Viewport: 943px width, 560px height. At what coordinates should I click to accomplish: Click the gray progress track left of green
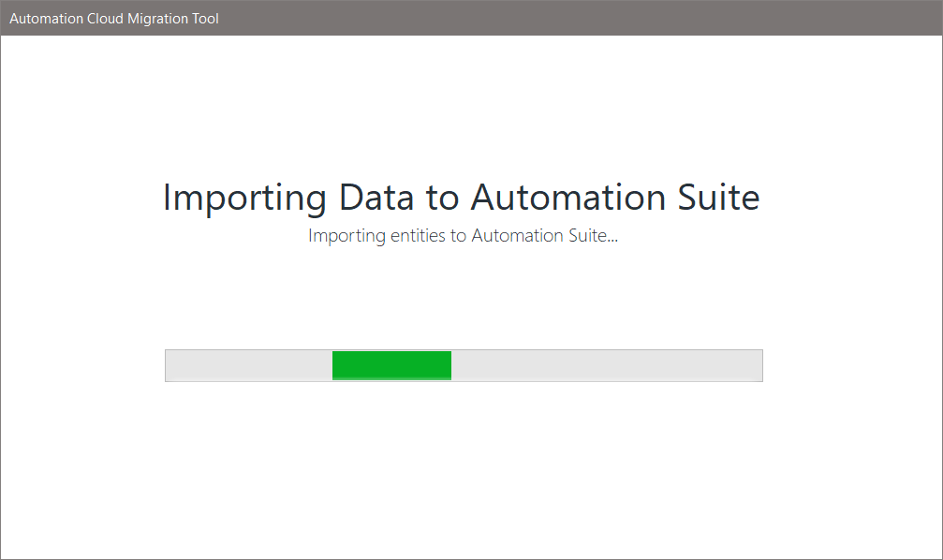coord(249,365)
